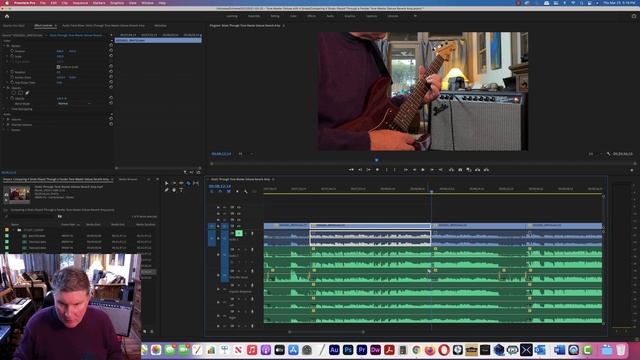Open Program monitor wrench settings
The image size is (640, 360).
click(608, 154)
